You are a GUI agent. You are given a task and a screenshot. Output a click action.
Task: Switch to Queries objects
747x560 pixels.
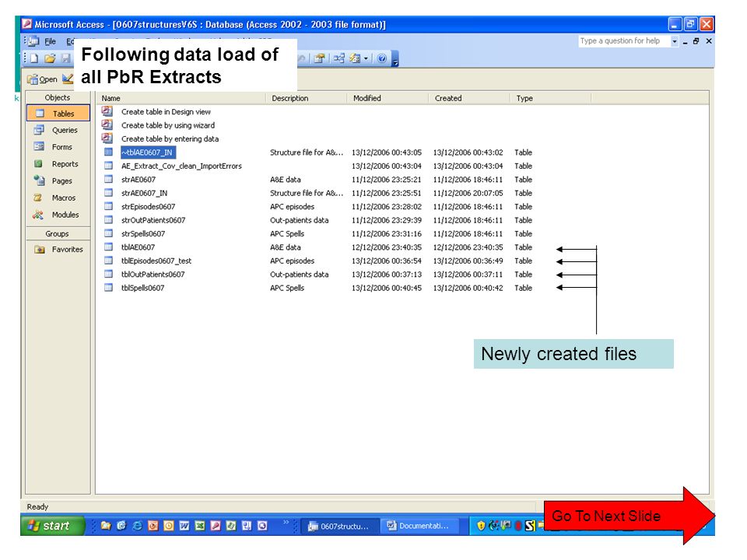click(58, 130)
